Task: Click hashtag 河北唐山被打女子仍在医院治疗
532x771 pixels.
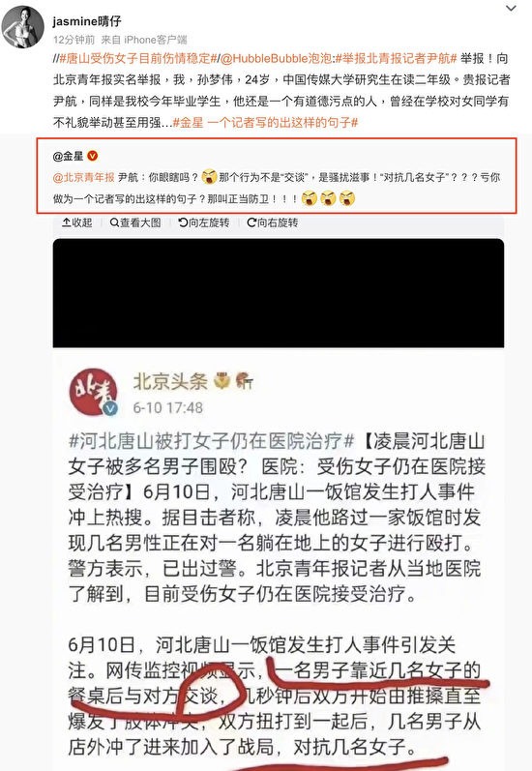Action: tap(212, 441)
